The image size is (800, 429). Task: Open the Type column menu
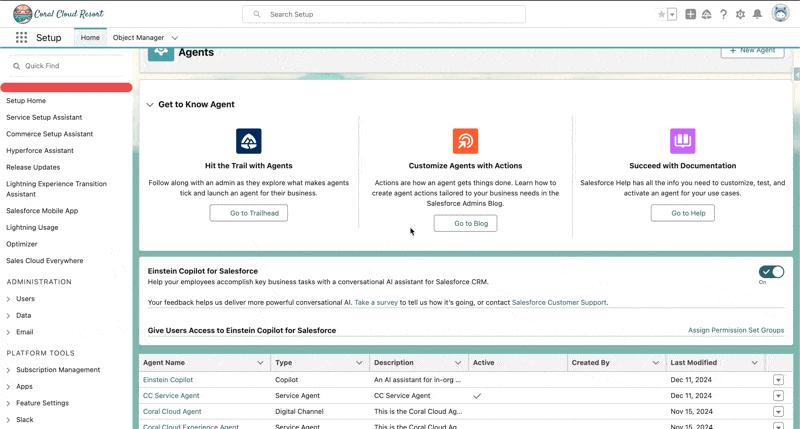[359, 363]
